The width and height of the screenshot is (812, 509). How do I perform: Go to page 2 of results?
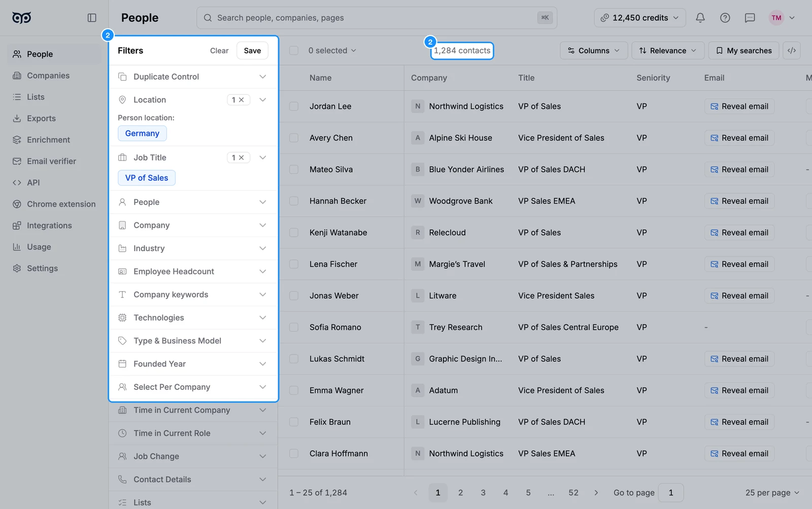pos(460,493)
